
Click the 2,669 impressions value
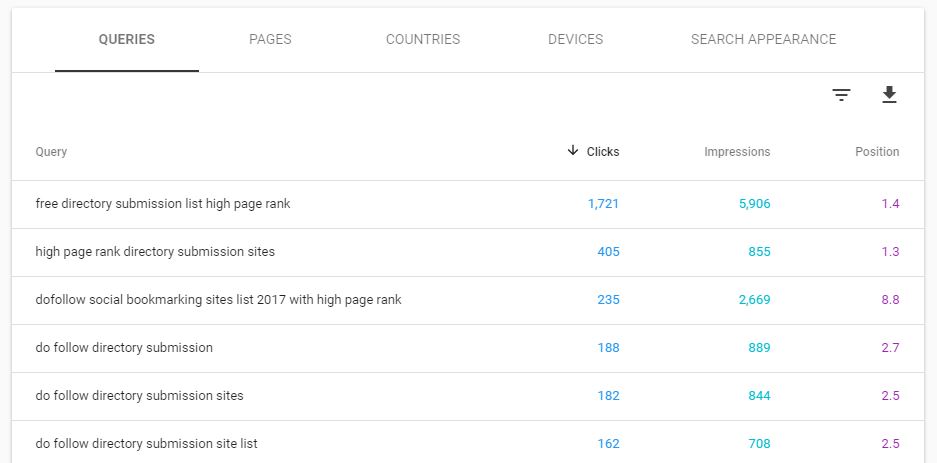[754, 300]
